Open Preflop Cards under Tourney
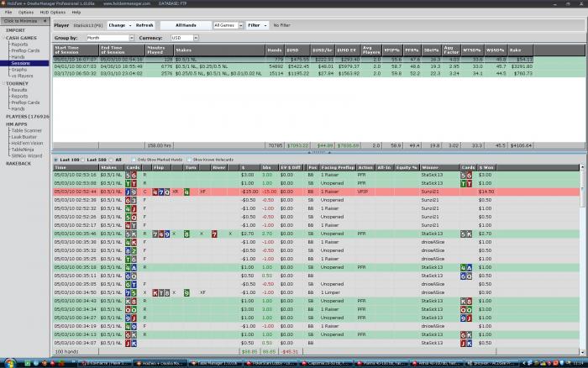This screenshot has height=368, width=588. pyautogui.click(x=25, y=103)
